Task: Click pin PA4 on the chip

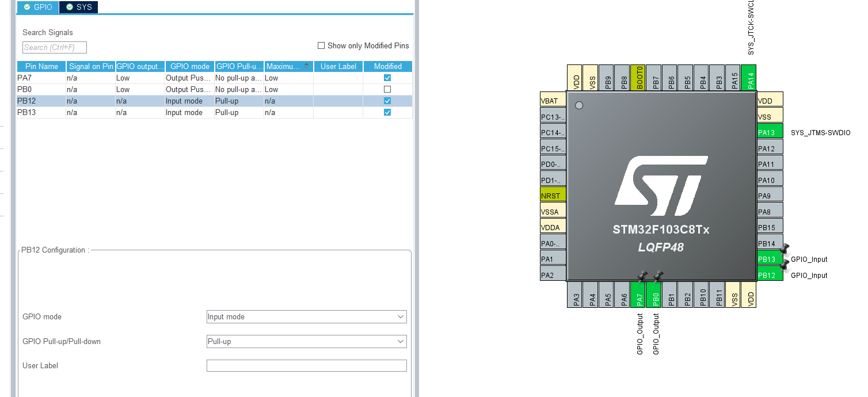Action: (x=591, y=294)
